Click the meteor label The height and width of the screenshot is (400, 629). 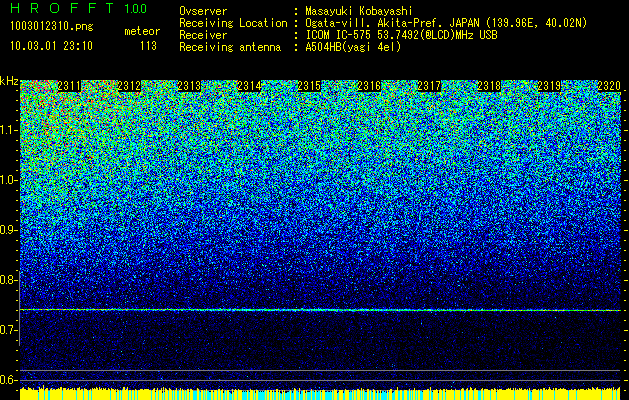(142, 31)
